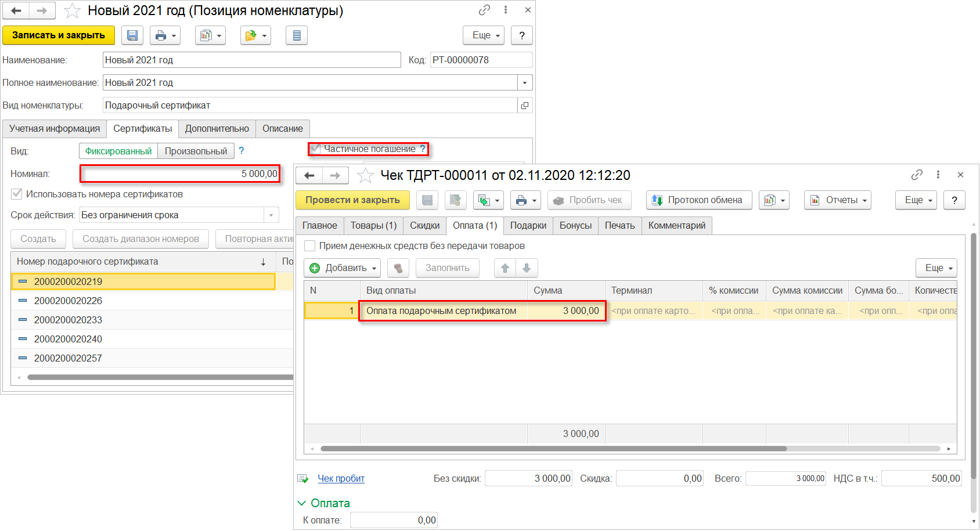The width and height of the screenshot is (980, 531).
Task: Open Чек пробит link
Action: click(341, 479)
